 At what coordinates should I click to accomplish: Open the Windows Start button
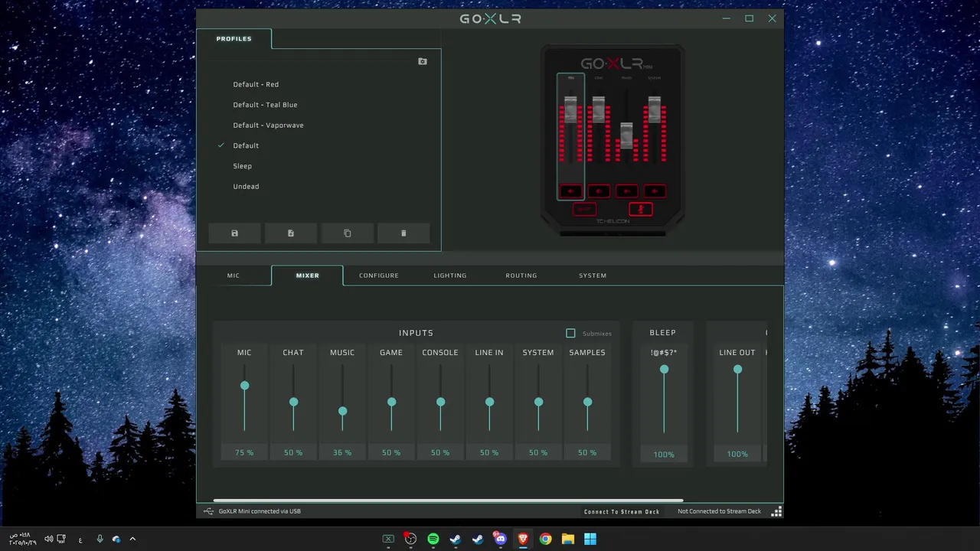tap(590, 539)
